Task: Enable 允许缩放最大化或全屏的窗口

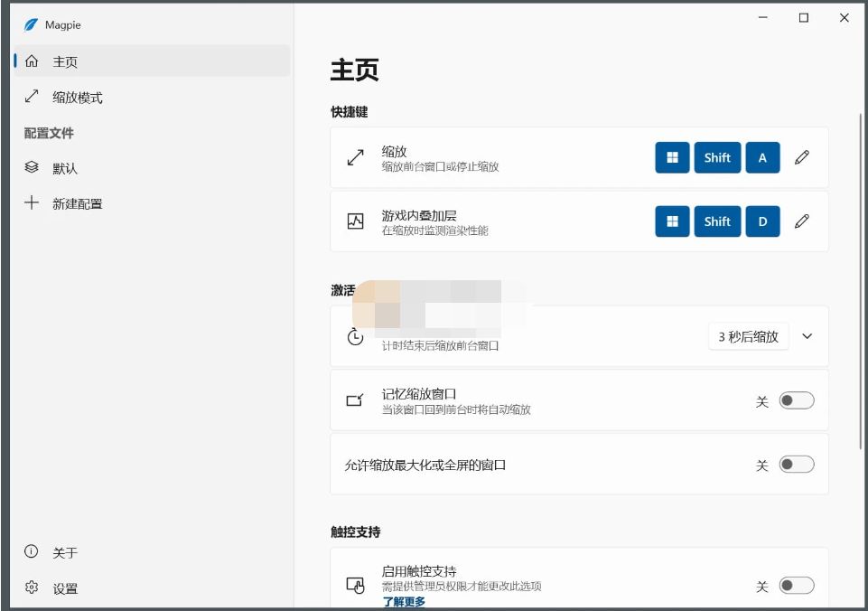Action: pos(796,464)
